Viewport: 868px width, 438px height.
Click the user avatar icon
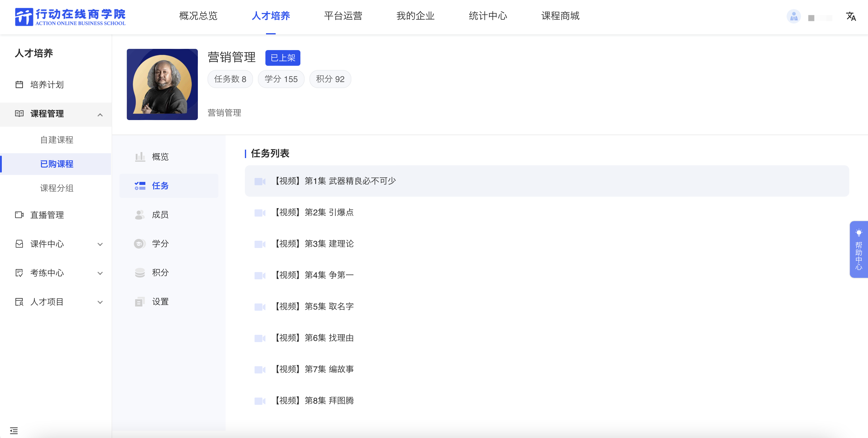point(794,16)
